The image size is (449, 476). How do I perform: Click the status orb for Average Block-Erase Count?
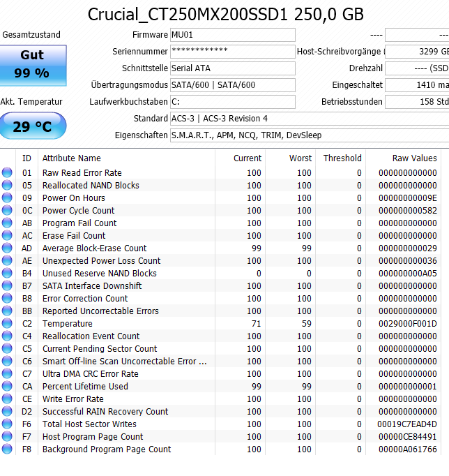click(7, 248)
